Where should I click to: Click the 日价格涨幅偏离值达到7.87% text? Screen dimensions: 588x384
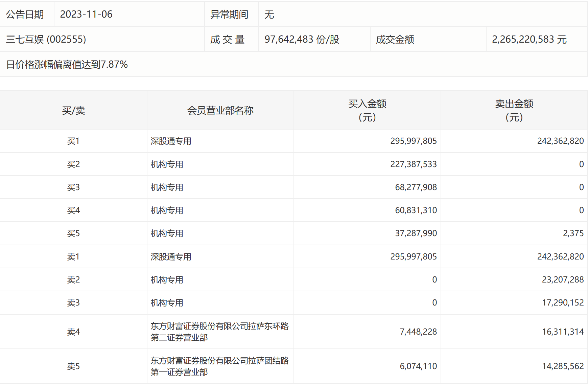pos(67,64)
